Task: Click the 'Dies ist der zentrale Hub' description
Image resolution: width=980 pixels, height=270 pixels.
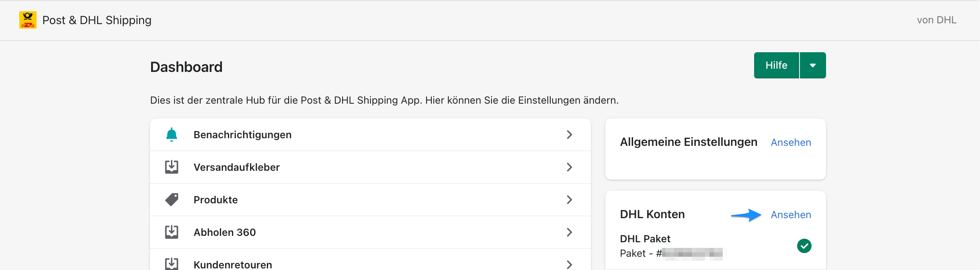Action: point(384,100)
